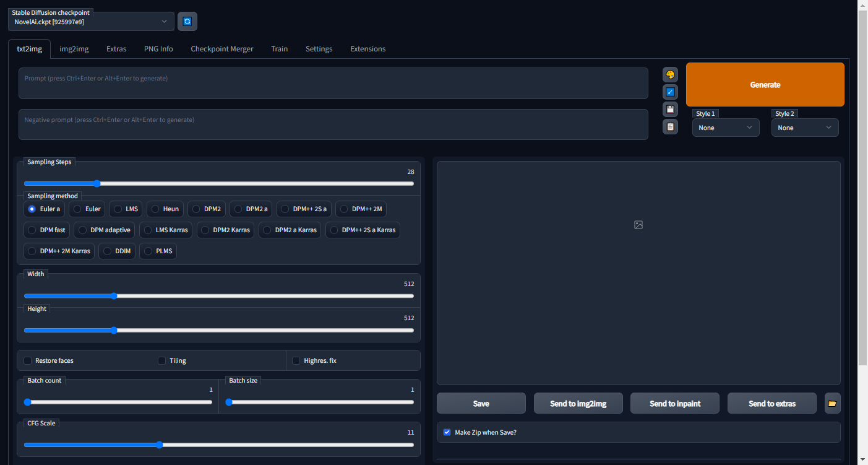This screenshot has height=465, width=868.
Task: Refresh the Stable Diffusion checkpoint list
Action: pyautogui.click(x=187, y=21)
